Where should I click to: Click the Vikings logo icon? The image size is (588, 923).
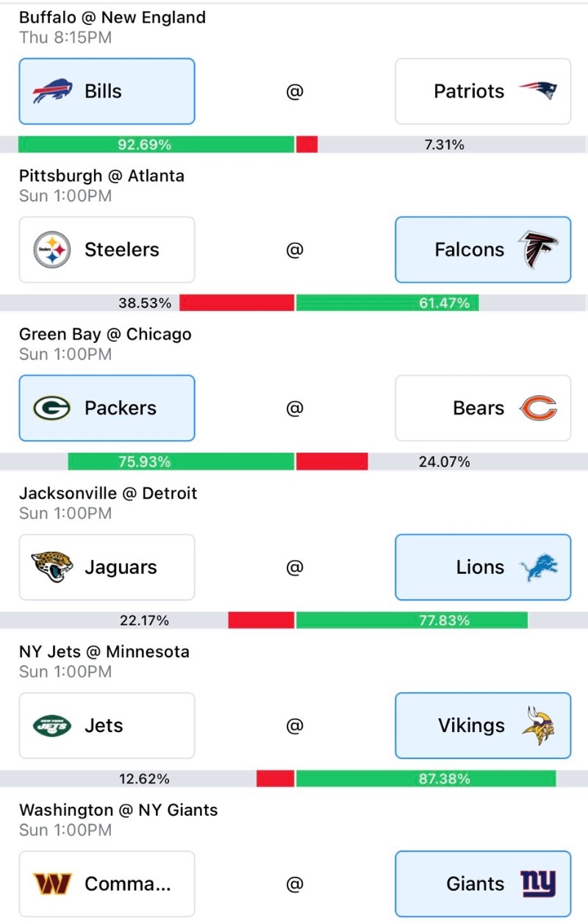(x=538, y=726)
